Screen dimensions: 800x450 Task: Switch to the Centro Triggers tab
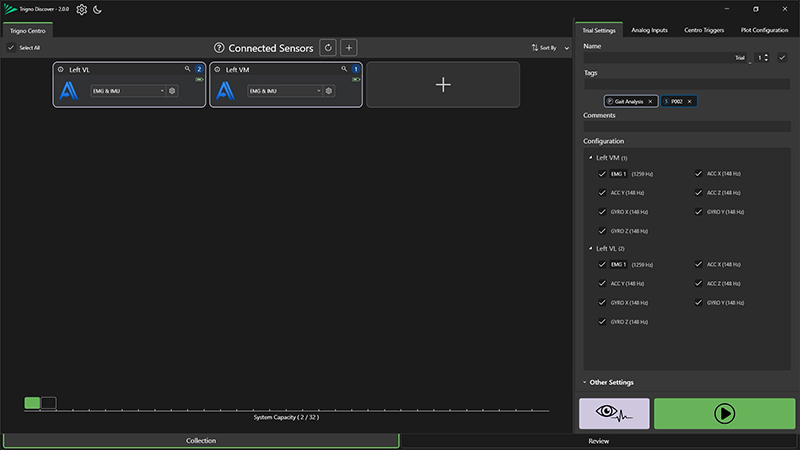pyautogui.click(x=704, y=30)
